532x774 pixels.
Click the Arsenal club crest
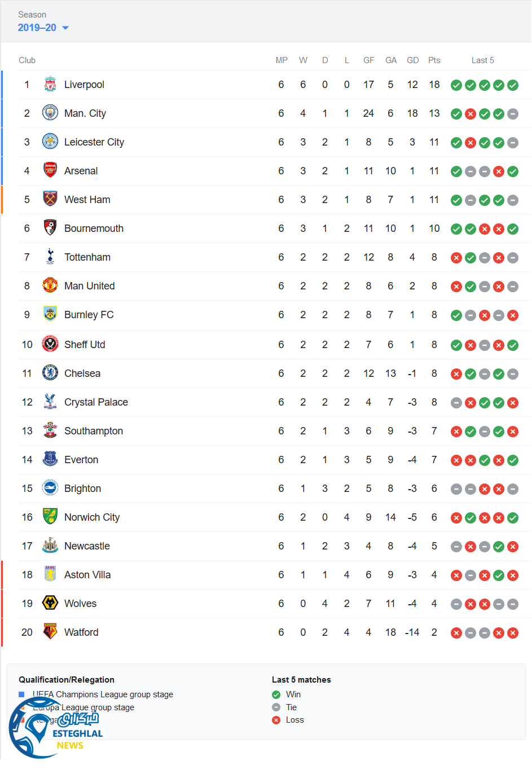tap(50, 170)
